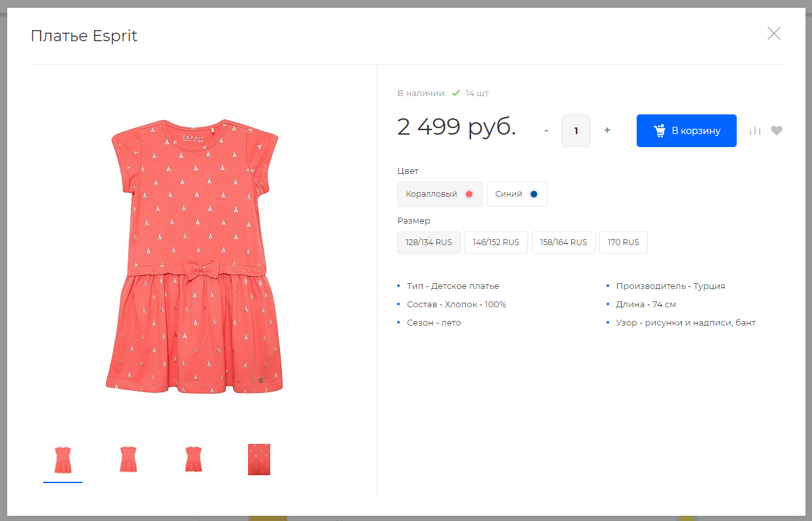Image resolution: width=812 pixels, height=521 pixels.
Task: Choose size 128/134 RUS
Action: point(429,243)
